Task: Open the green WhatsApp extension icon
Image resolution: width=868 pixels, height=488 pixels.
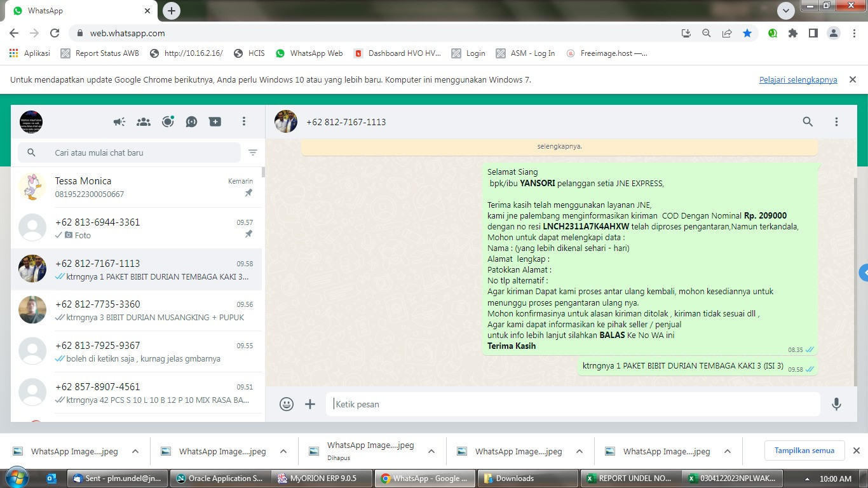Action: (773, 33)
